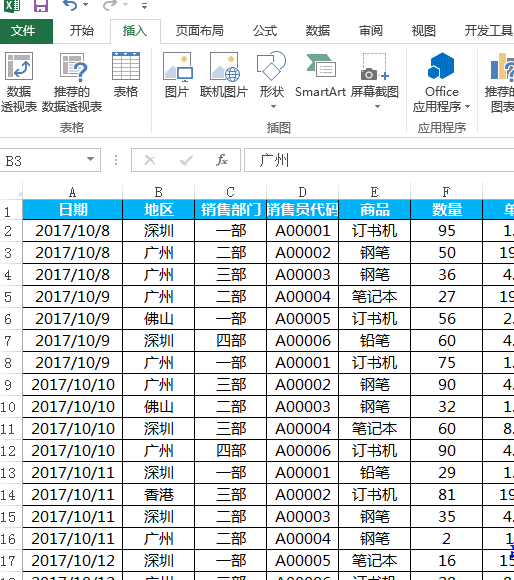Viewport: 514px width, 580px height.
Task: Open the 公式 (Formulas) tab
Action: [265, 31]
